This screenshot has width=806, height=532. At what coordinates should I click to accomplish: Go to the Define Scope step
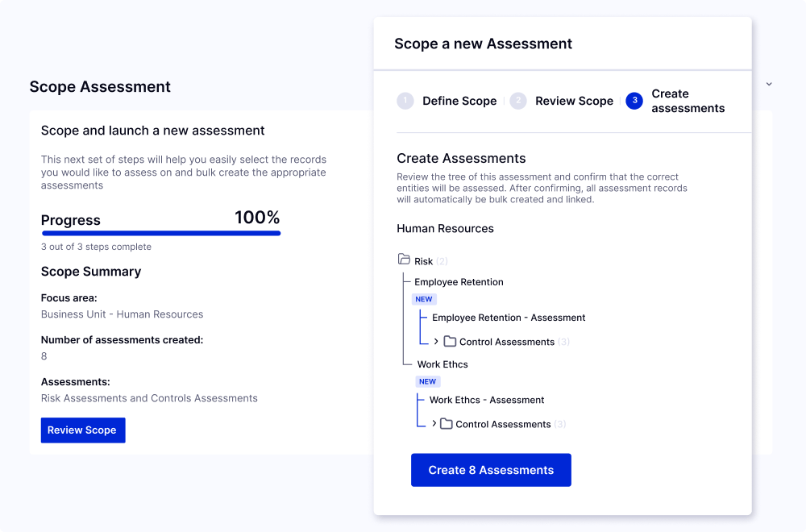[x=459, y=101]
